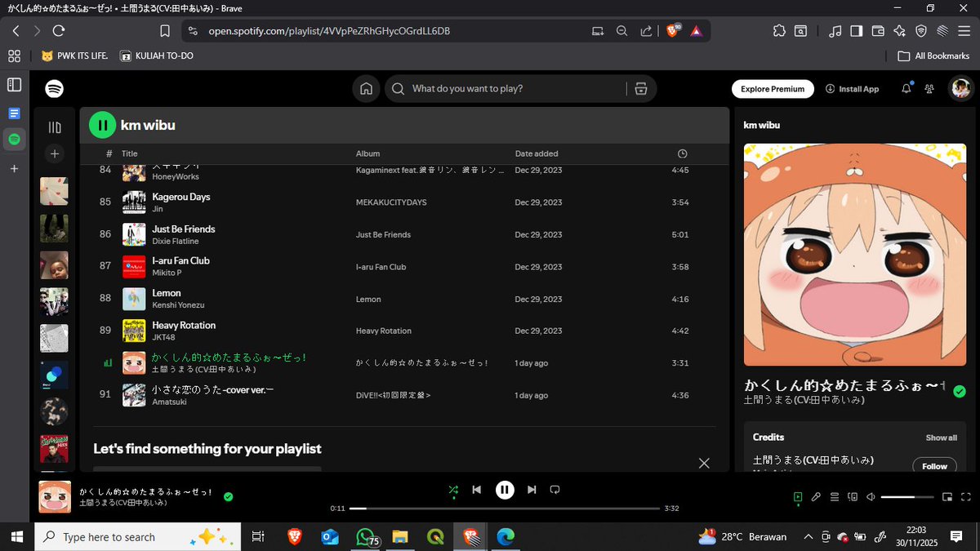Image resolution: width=980 pixels, height=551 pixels.
Task: Open KULIAH TO-DO bookmark
Action: tap(157, 56)
